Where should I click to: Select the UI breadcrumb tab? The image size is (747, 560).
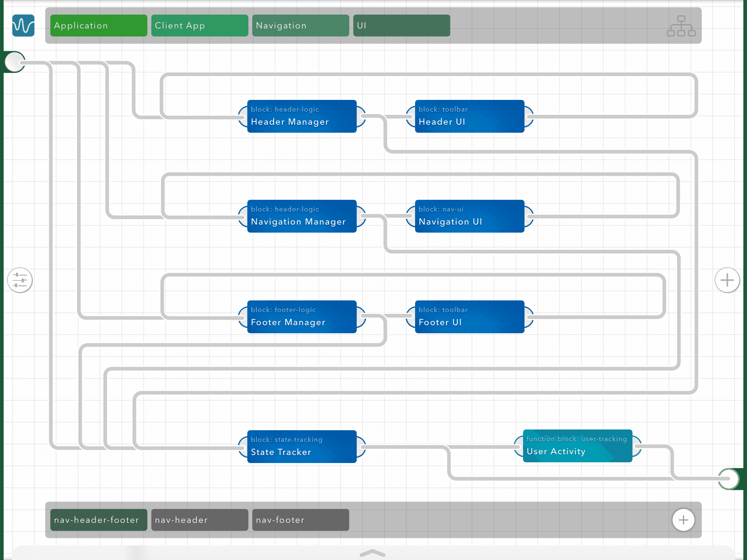coord(401,26)
